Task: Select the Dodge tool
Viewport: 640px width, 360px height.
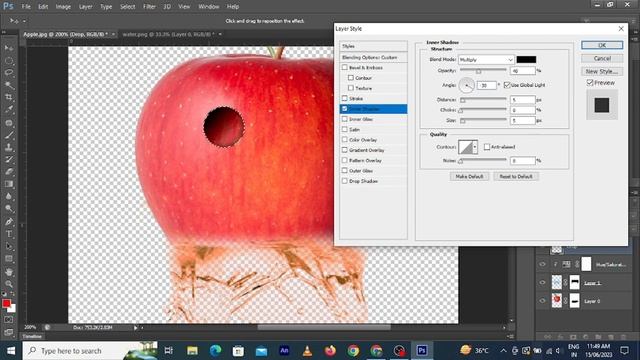Action: tap(9, 209)
